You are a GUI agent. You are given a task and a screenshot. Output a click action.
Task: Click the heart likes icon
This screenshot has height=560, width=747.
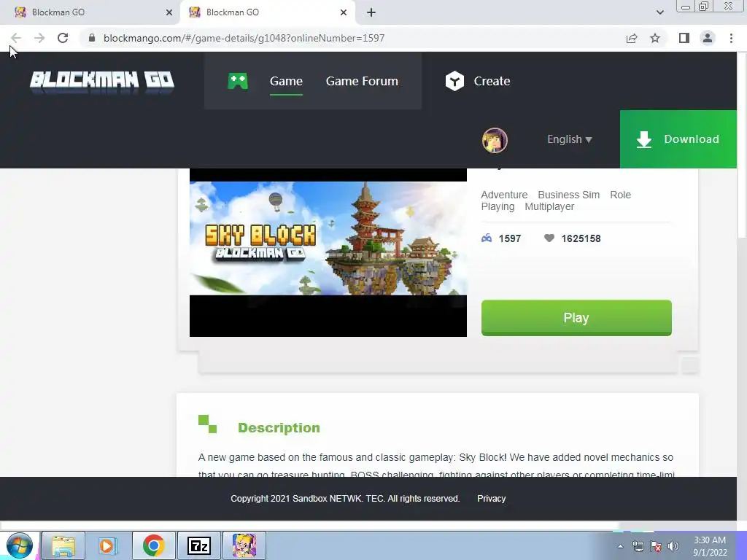click(x=549, y=238)
